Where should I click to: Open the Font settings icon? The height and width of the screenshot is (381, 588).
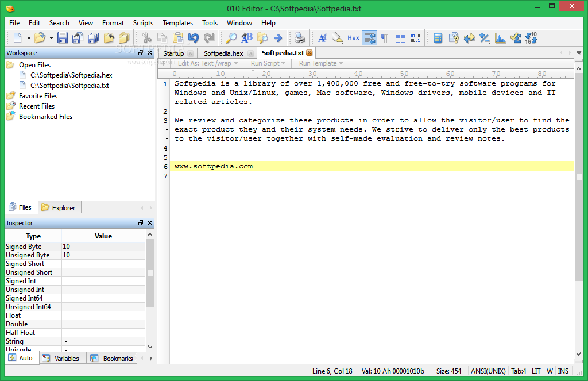click(x=322, y=38)
